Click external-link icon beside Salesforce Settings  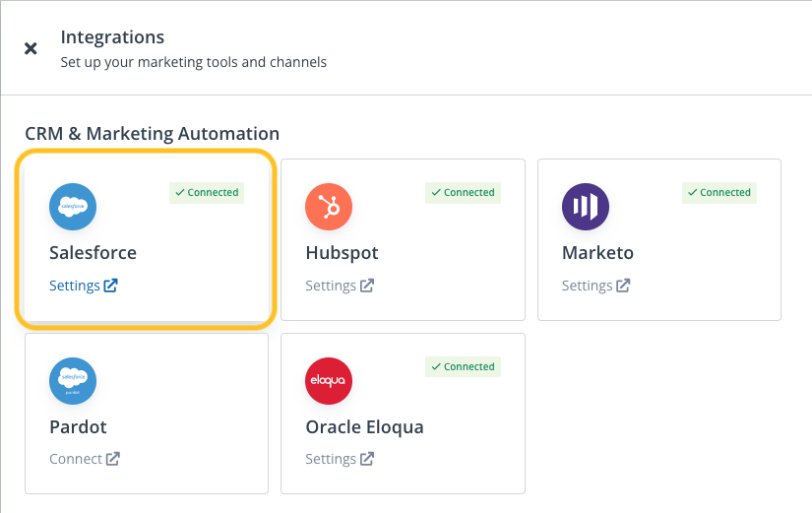(x=111, y=286)
